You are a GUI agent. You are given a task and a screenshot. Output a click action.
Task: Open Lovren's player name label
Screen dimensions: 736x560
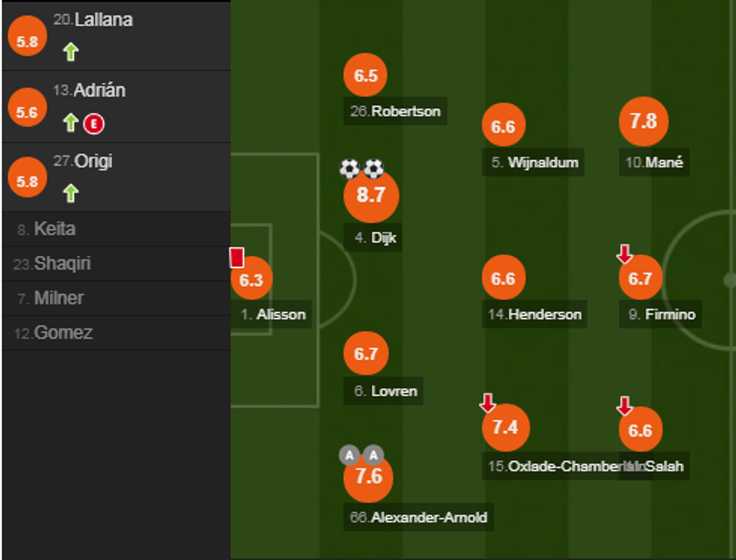385,391
